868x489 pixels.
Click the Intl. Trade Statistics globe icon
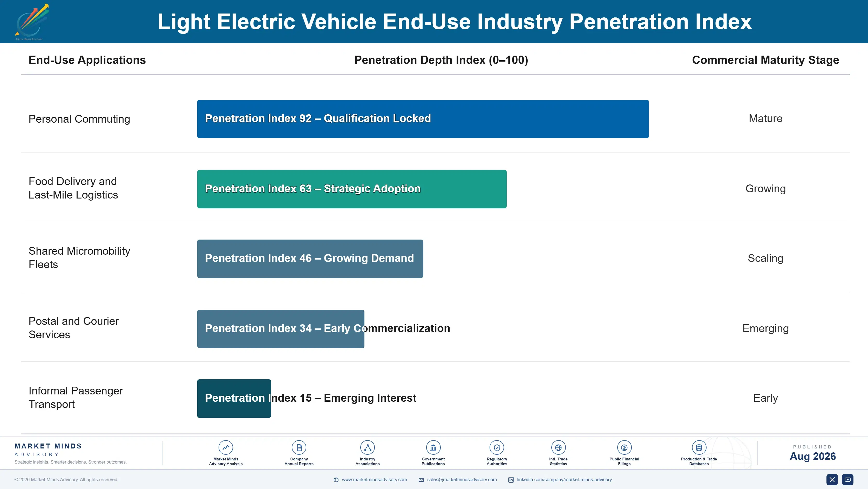tap(558, 447)
